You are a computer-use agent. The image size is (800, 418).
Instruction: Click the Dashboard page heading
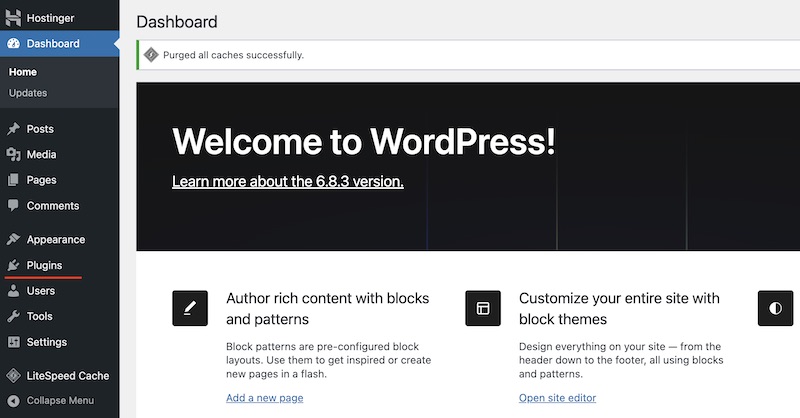pos(177,21)
